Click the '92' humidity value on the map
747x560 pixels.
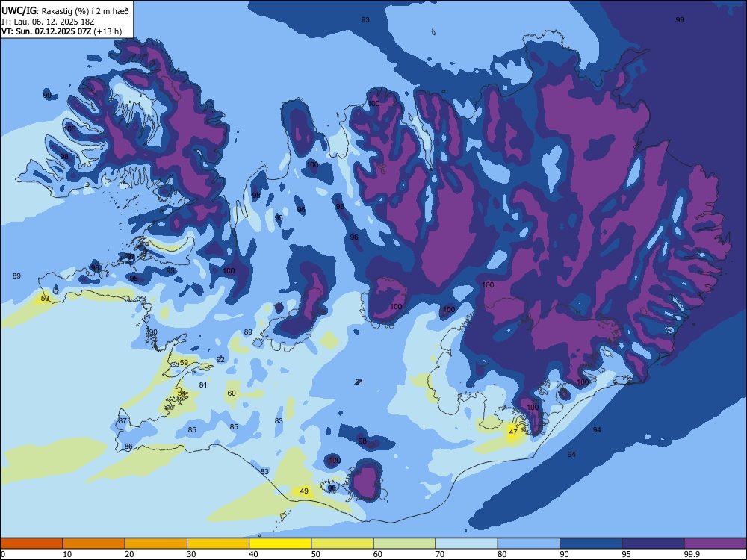220,360
